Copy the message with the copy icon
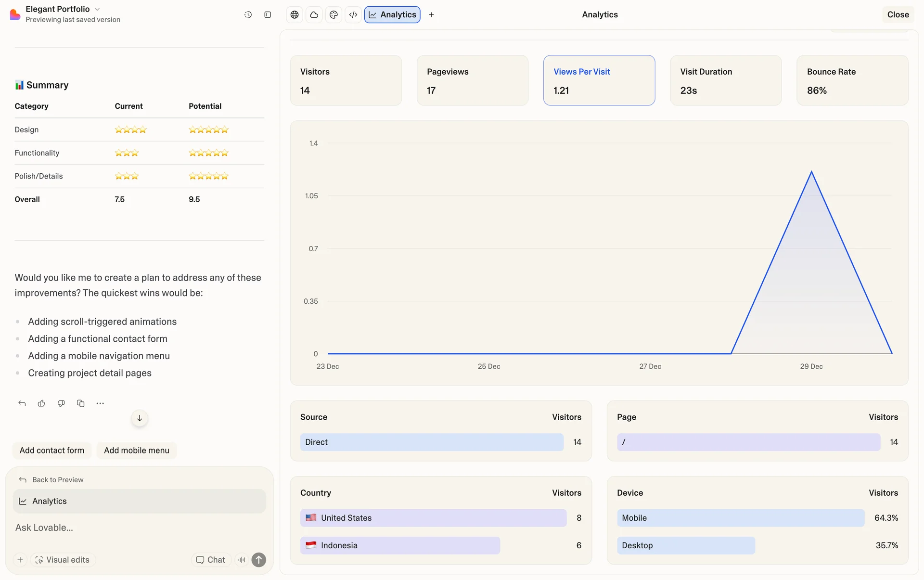This screenshot has height=580, width=924. [x=80, y=403]
